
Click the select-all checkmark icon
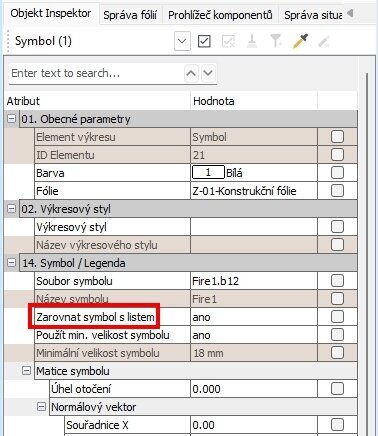(x=204, y=41)
